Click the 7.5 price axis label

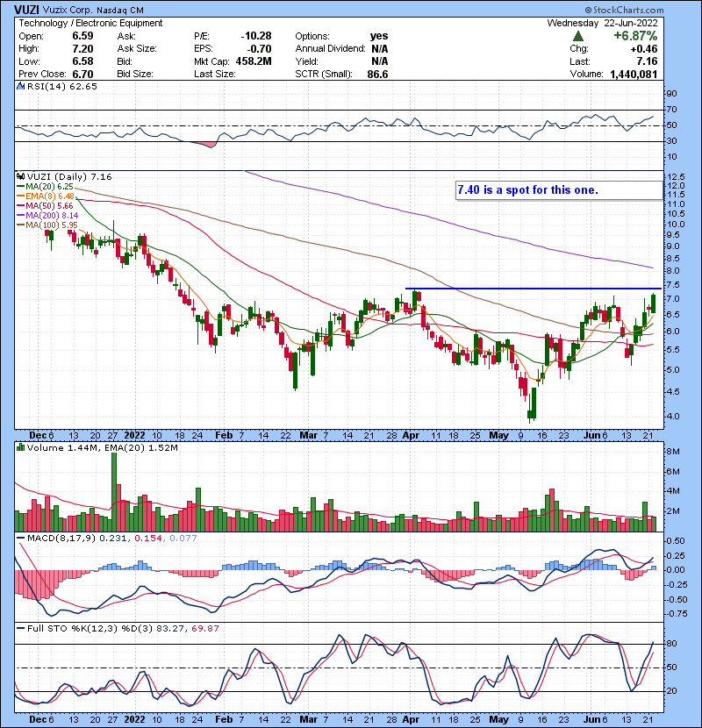coord(673,284)
